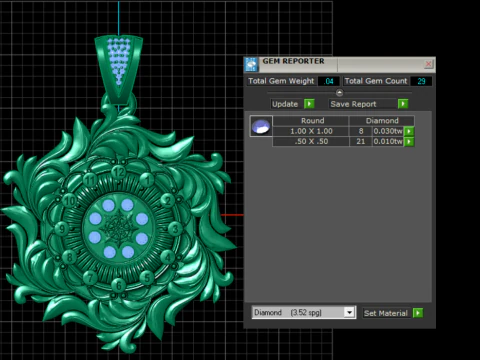The height and width of the screenshot is (360, 480).
Task: Click the number 6 on the pendant
Action: [119, 285]
